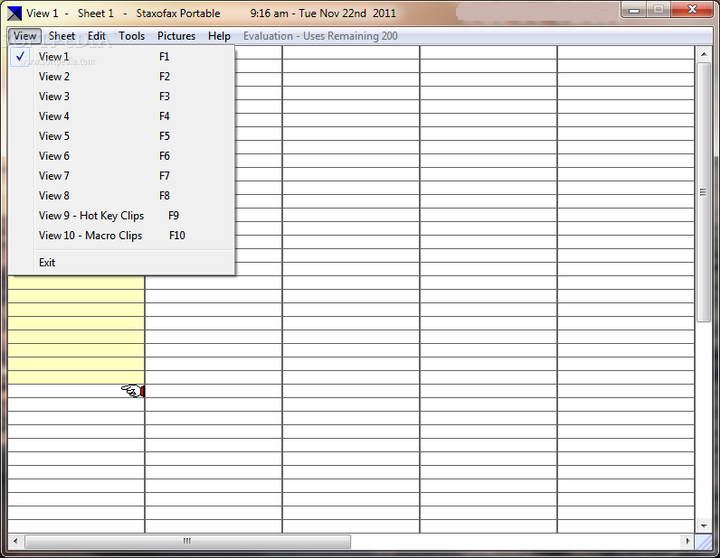Click the Evaluation Uses Remaining 200 text
Viewport: 720px width, 558px height.
click(321, 36)
